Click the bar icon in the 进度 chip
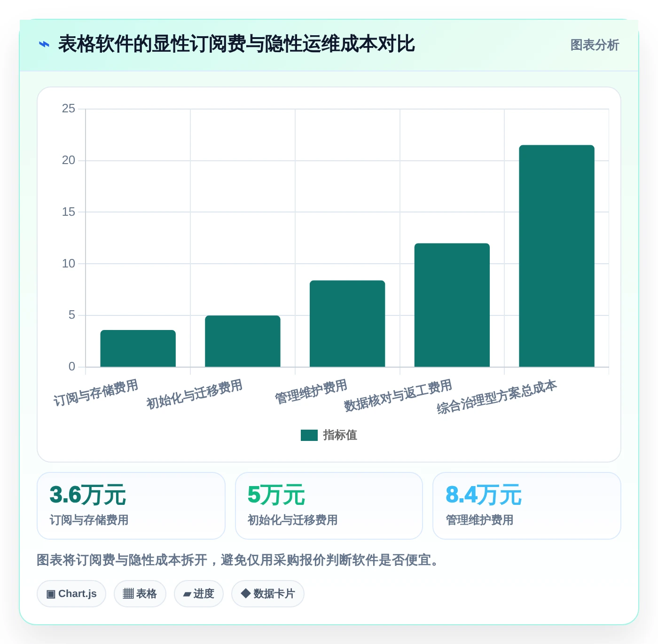The width and height of the screenshot is (658, 644). click(x=188, y=594)
